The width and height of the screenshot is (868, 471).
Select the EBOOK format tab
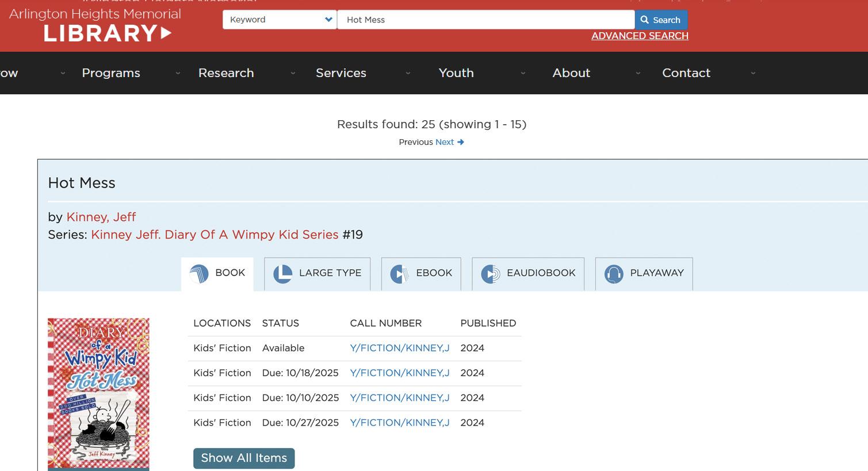coord(421,274)
